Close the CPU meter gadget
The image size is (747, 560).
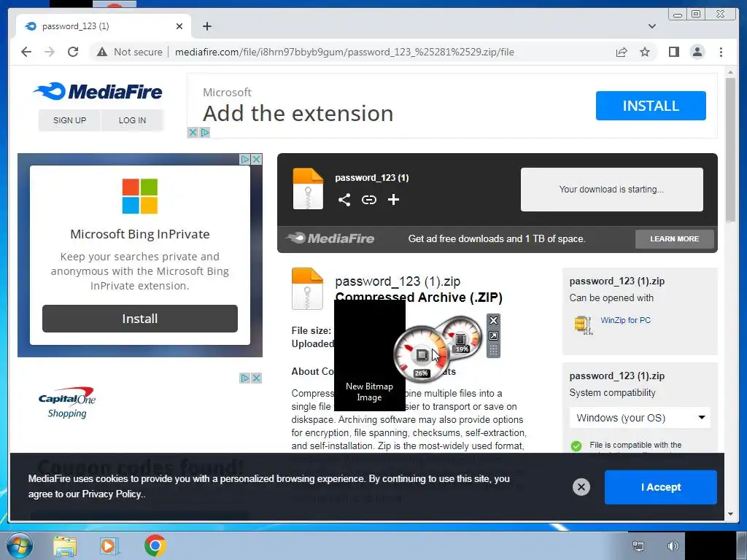494,321
